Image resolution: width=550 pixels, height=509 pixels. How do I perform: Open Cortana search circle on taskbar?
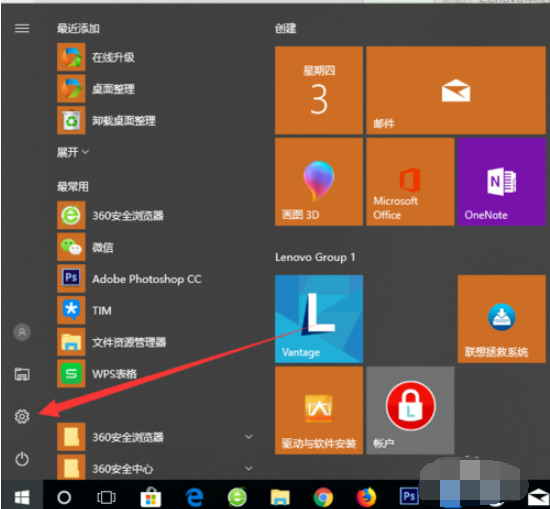click(x=64, y=497)
